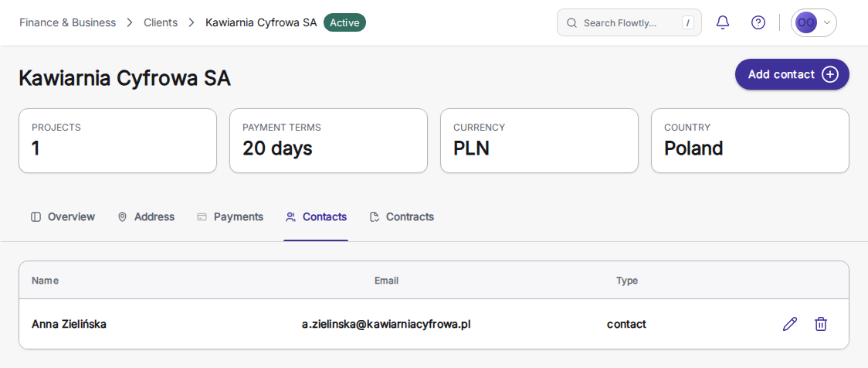Switch to the Address tab
The height and width of the screenshot is (368, 868).
[x=146, y=216]
